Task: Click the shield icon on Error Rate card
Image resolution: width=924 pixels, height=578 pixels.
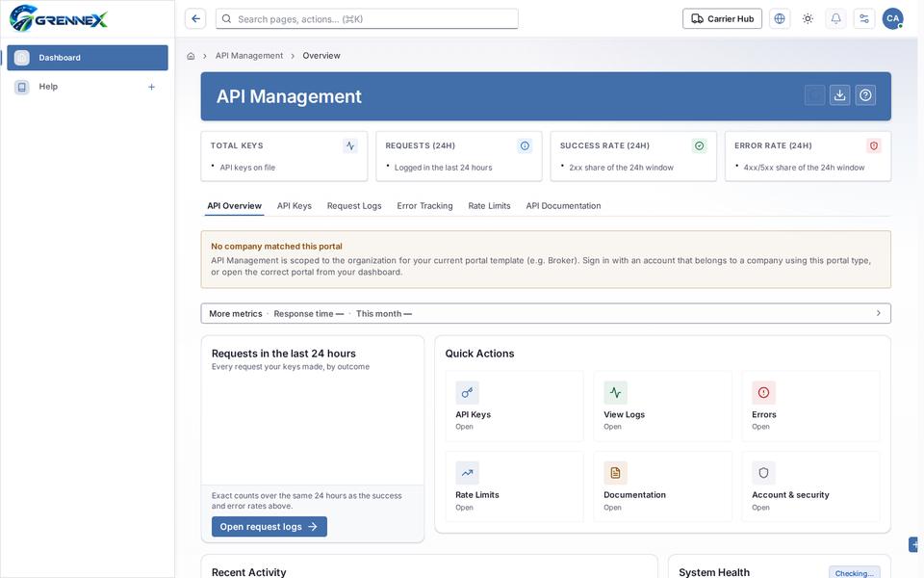Action: click(x=873, y=145)
